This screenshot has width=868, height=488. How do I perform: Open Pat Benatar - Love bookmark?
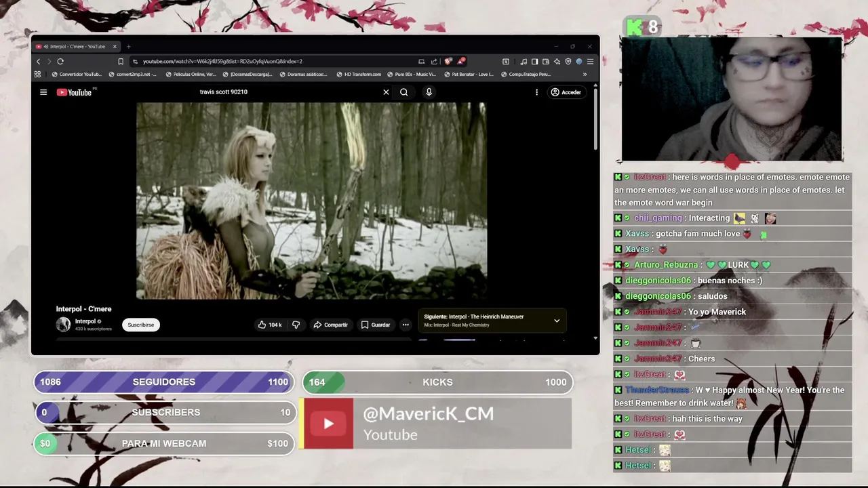pos(469,75)
